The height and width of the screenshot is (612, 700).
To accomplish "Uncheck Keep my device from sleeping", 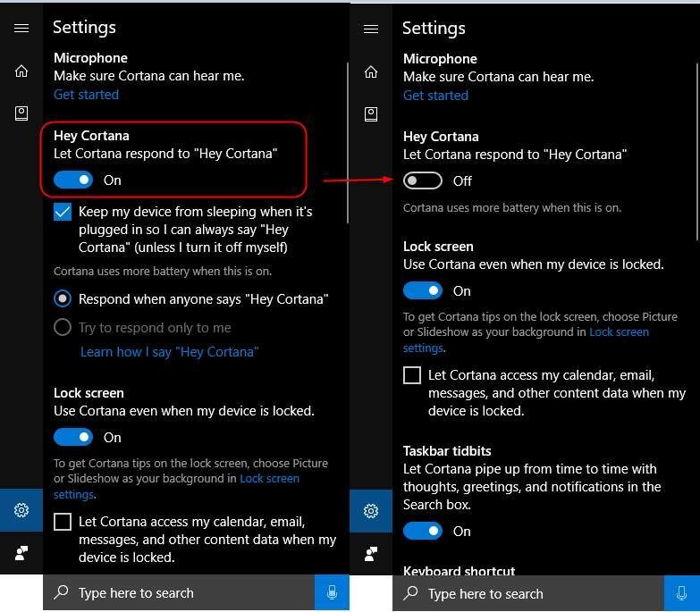I will click(63, 212).
